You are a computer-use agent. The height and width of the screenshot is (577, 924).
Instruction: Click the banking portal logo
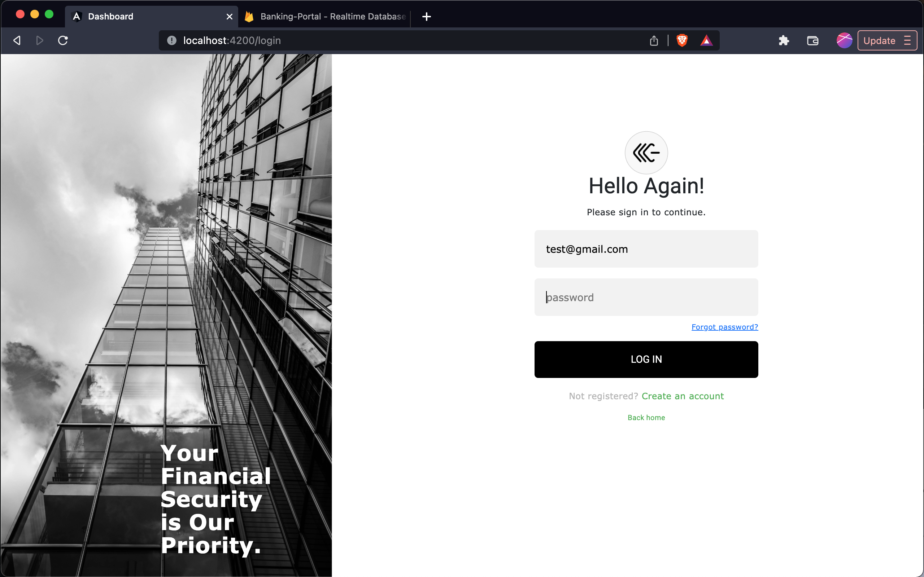point(646,153)
